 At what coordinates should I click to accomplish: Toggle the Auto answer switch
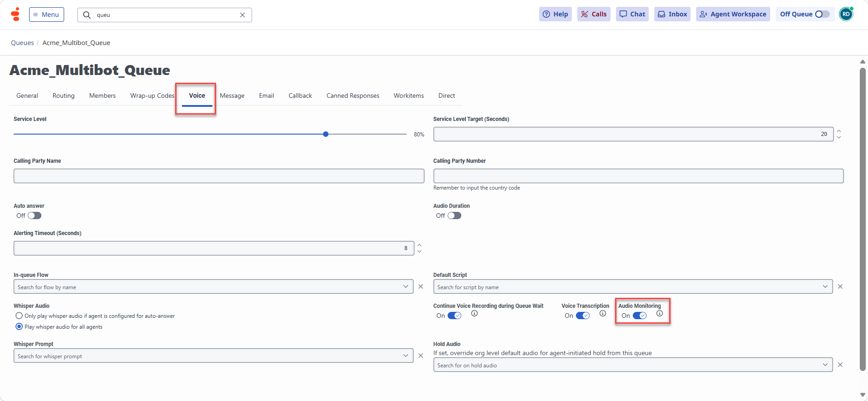[x=35, y=216]
